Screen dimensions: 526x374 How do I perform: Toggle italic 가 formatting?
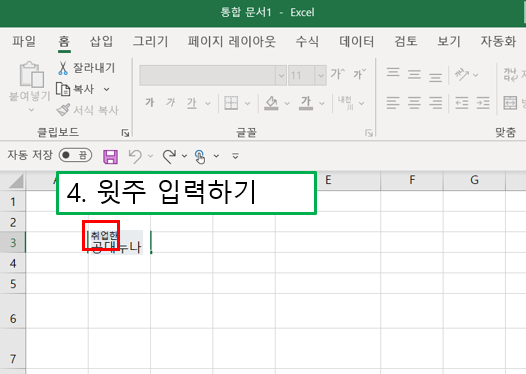(x=170, y=102)
